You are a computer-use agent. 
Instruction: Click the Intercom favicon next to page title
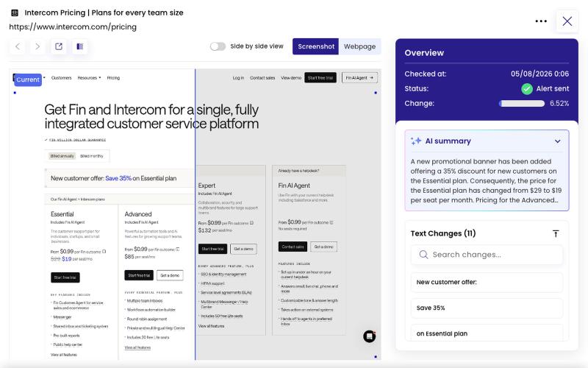coord(15,13)
